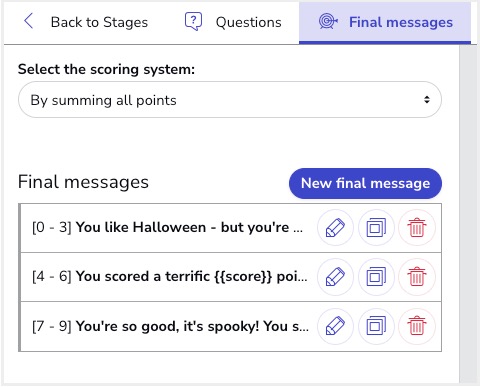Duplicate the [7 - 9] final message
The width and height of the screenshot is (480, 387).
(376, 326)
